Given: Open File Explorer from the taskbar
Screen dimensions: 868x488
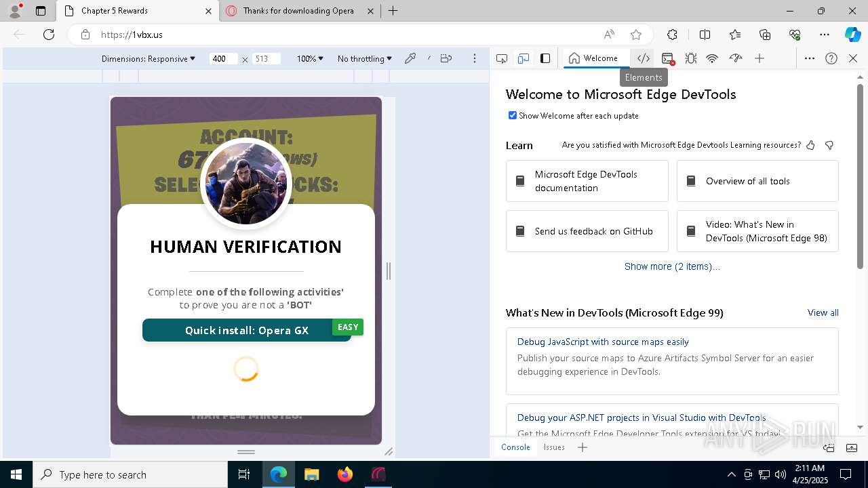Looking at the screenshot, I should (x=311, y=474).
